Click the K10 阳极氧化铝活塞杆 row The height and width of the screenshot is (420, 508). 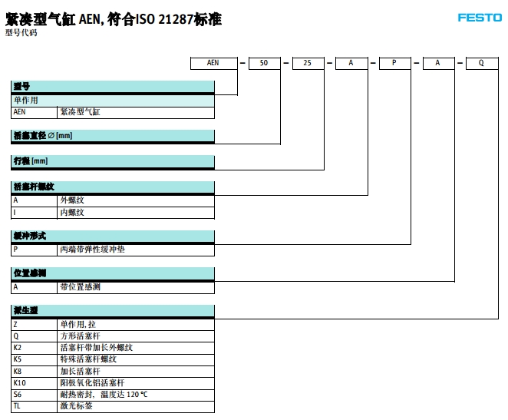coord(113,382)
